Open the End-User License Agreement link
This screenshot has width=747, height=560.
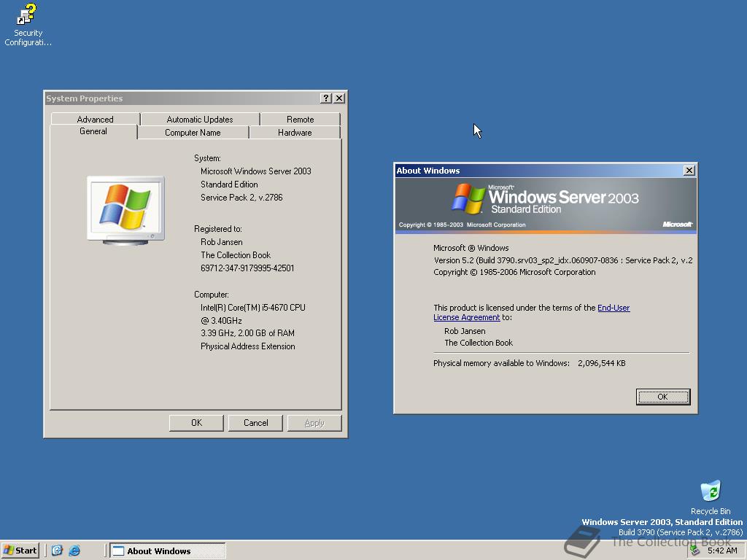pyautogui.click(x=532, y=312)
